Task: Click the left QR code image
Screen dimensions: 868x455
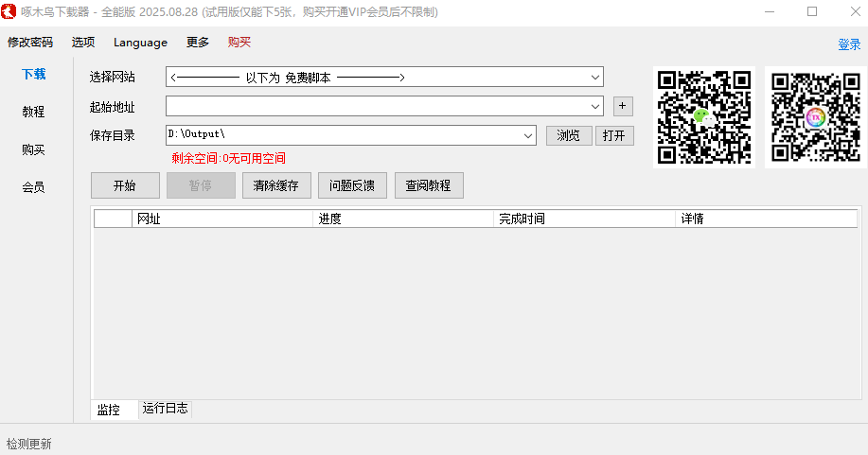Action: point(704,117)
